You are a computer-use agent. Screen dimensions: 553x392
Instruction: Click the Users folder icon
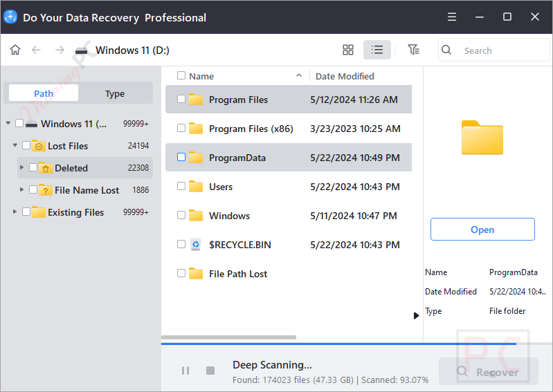coord(196,186)
